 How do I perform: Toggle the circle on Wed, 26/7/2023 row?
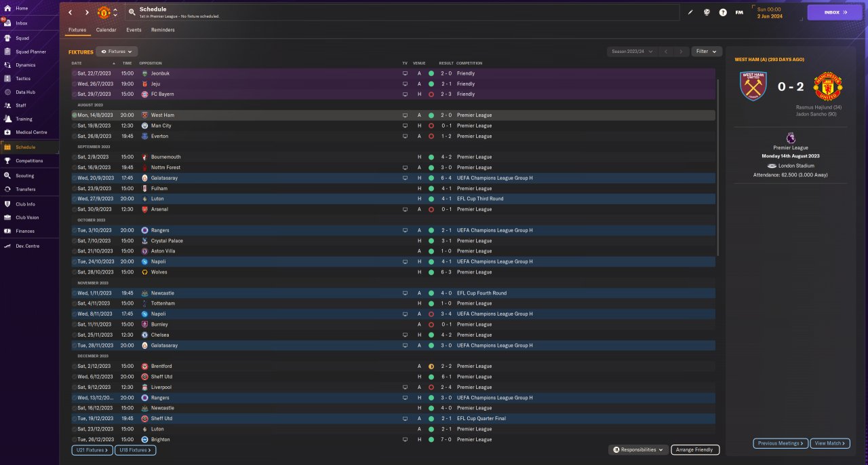75,83
